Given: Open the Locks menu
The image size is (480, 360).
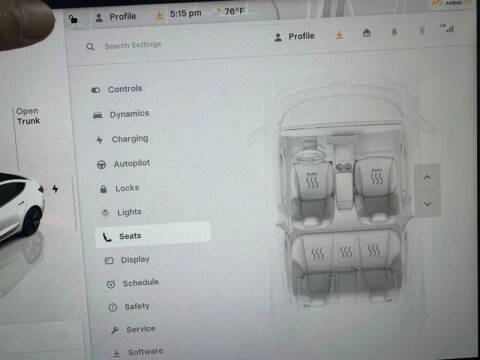Looking at the screenshot, I should click(119, 188).
